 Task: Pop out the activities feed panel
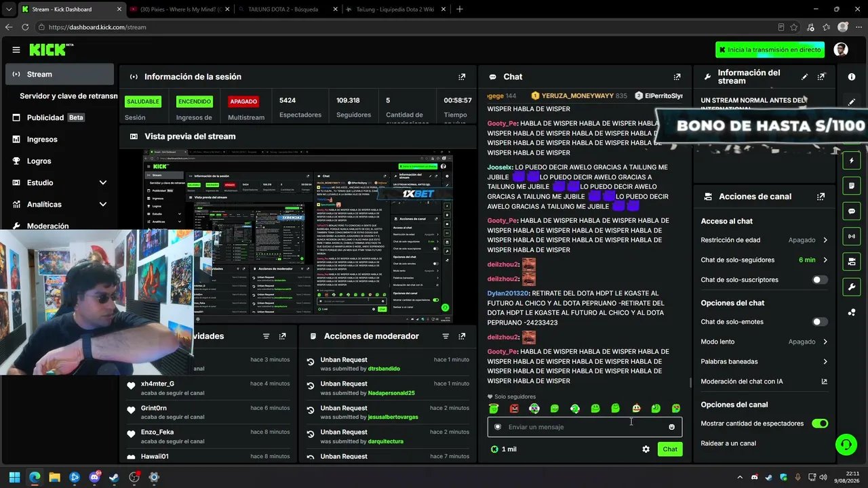click(x=282, y=336)
